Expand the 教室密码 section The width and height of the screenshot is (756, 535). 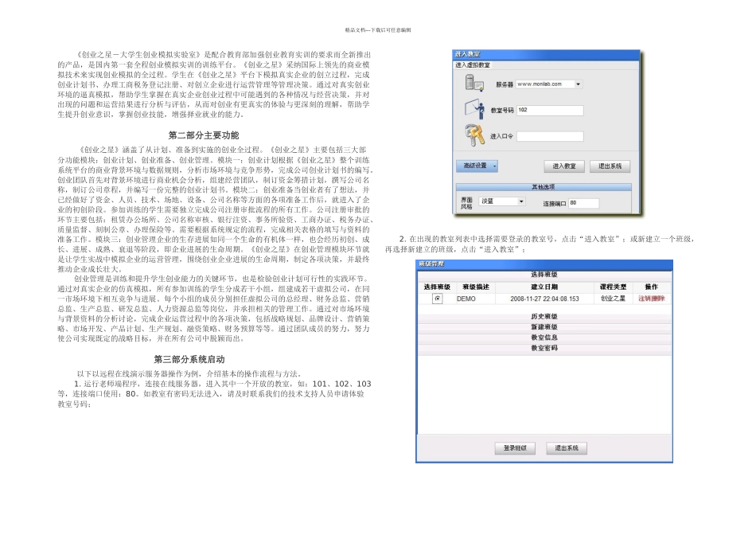(544, 348)
